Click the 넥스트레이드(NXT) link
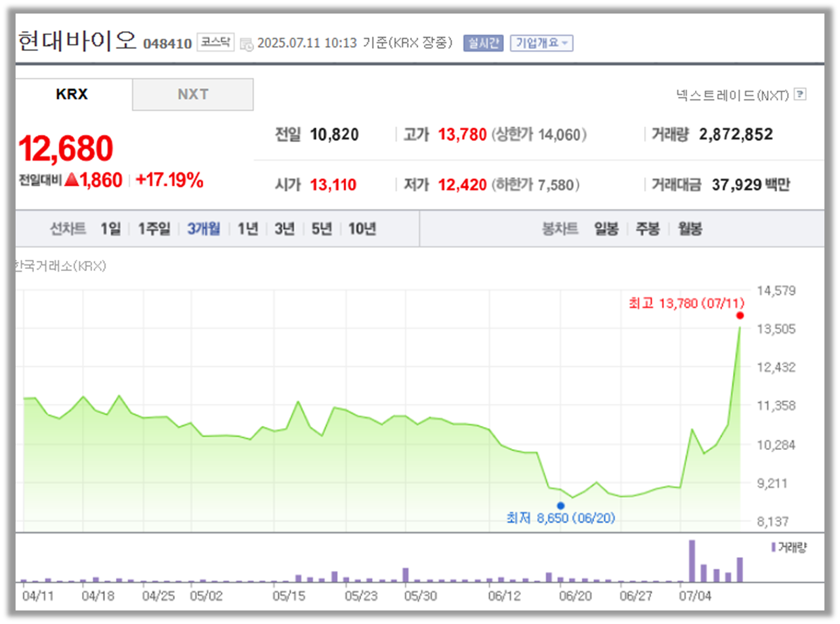840x624 pixels. [x=732, y=95]
